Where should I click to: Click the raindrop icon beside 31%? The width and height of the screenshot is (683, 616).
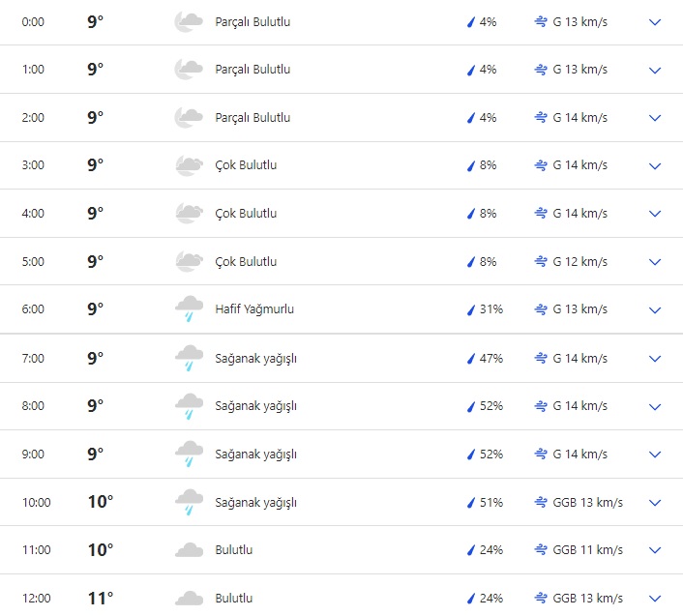pos(472,309)
